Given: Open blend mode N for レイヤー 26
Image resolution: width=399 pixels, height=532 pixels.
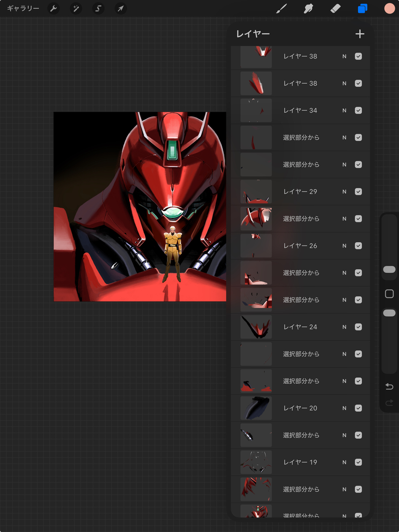Looking at the screenshot, I should 345,246.
